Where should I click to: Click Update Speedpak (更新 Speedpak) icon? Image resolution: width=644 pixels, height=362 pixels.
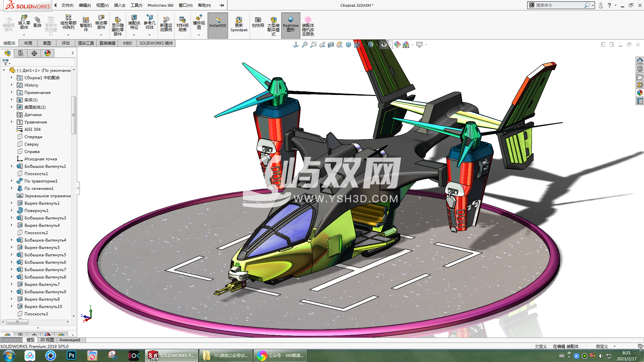pos(239,24)
